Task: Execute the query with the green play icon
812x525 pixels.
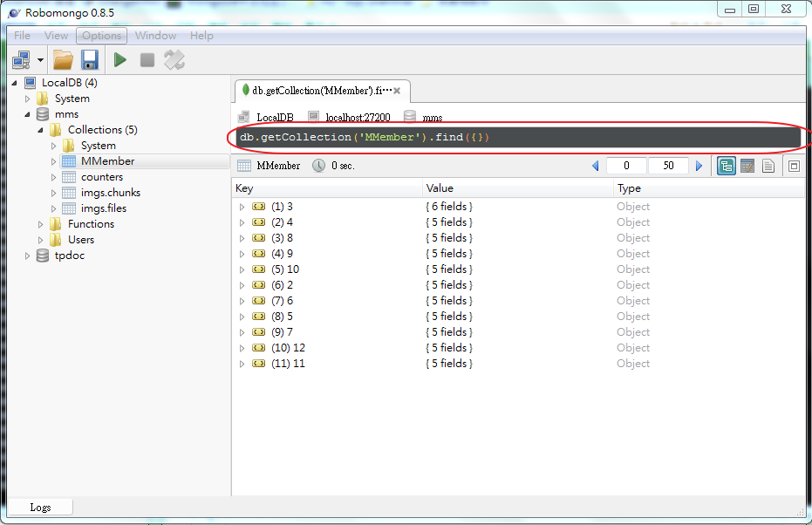Action: [x=119, y=59]
